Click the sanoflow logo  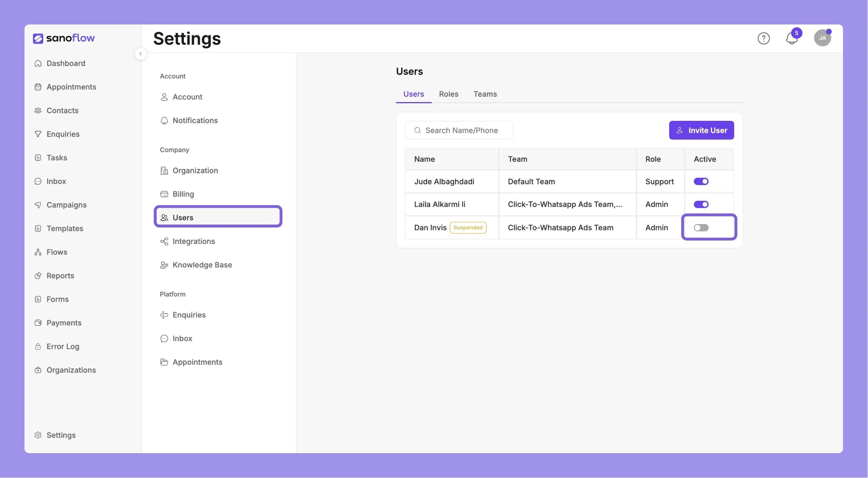coord(63,38)
